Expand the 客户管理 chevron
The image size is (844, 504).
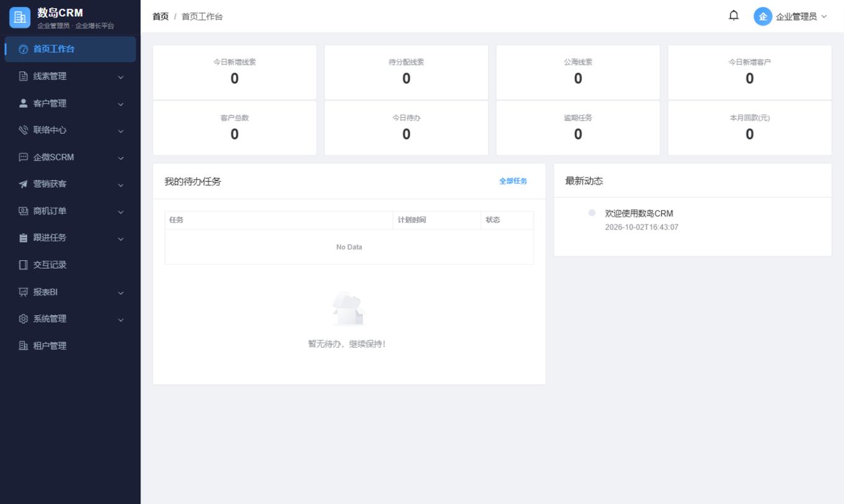[121, 104]
